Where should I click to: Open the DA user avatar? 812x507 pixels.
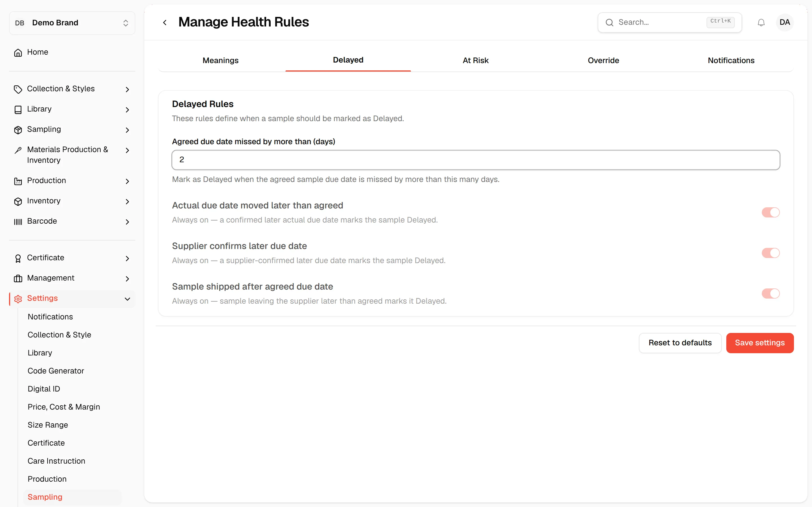[x=784, y=23]
